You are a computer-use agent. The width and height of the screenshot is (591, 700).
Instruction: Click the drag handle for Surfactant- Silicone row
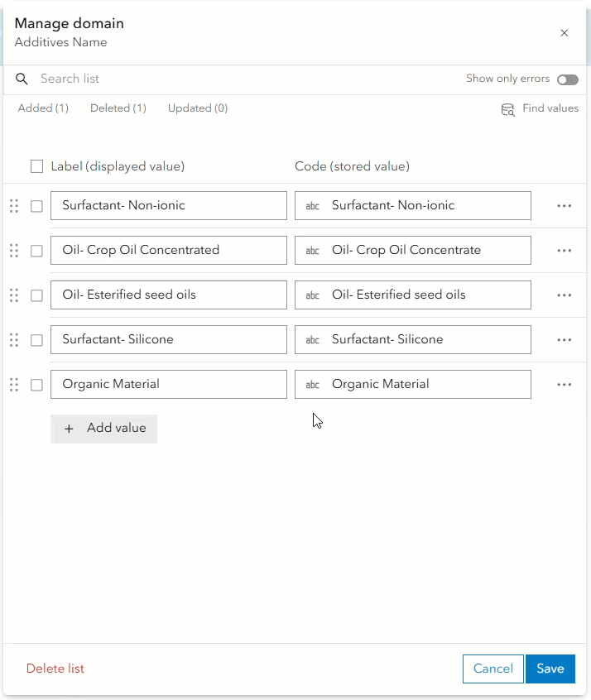pos(13,340)
